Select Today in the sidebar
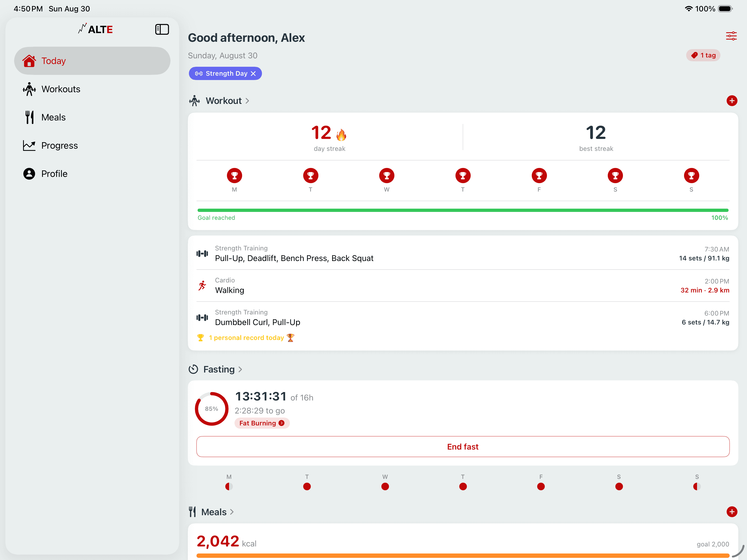747x560 pixels. (x=92, y=61)
